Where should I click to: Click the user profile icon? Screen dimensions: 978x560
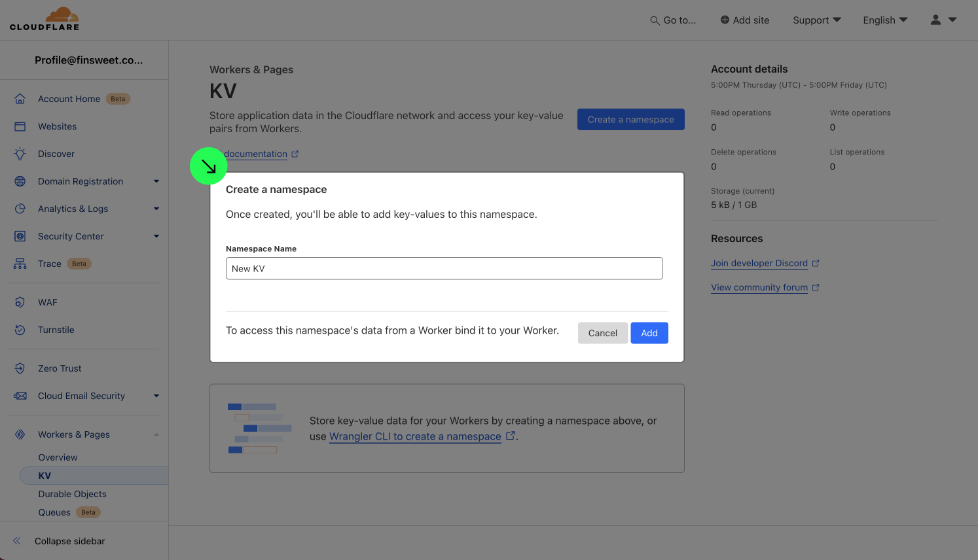[935, 20]
